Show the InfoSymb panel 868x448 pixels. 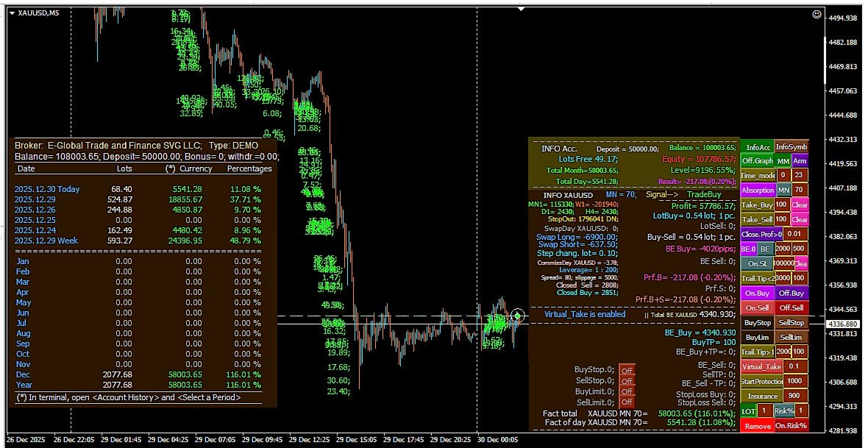point(791,146)
